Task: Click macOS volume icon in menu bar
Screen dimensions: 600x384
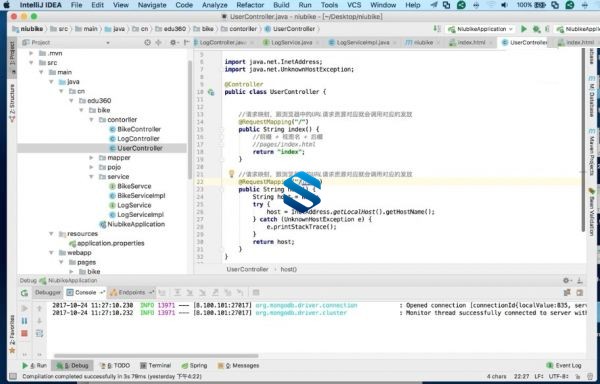Action: [x=504, y=5]
